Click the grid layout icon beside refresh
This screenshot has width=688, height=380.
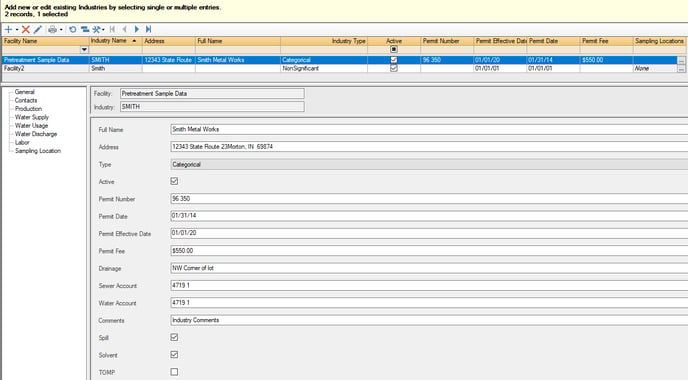(x=85, y=29)
